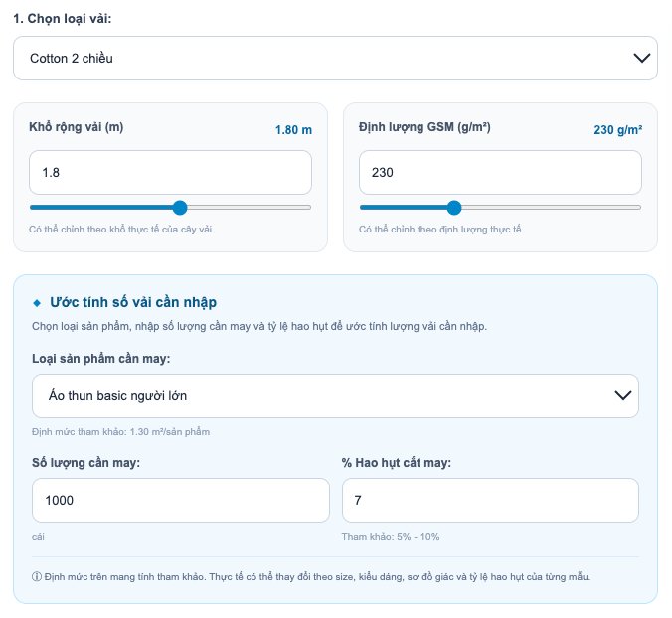Click the Định lượng GSM slider handle
The image size is (672, 618).
click(454, 208)
